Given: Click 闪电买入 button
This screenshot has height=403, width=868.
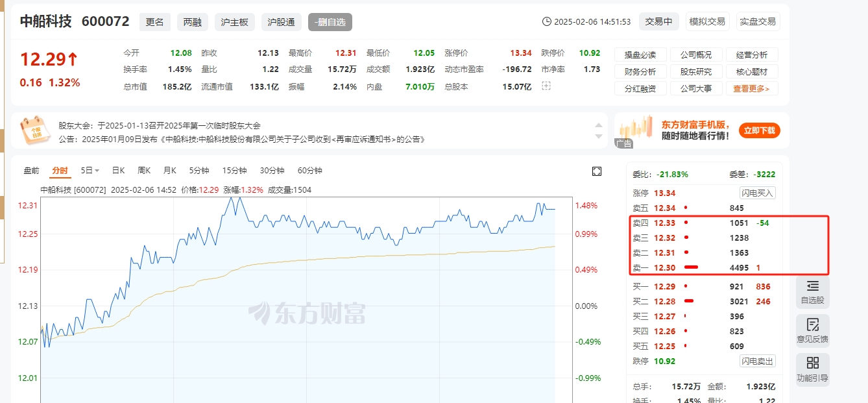Looking at the screenshot, I should coord(758,193).
